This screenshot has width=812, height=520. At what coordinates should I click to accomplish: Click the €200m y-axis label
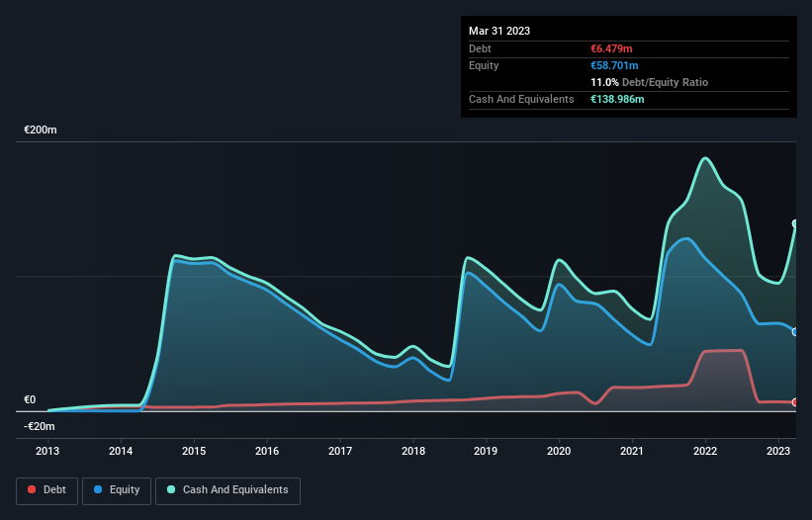click(41, 130)
